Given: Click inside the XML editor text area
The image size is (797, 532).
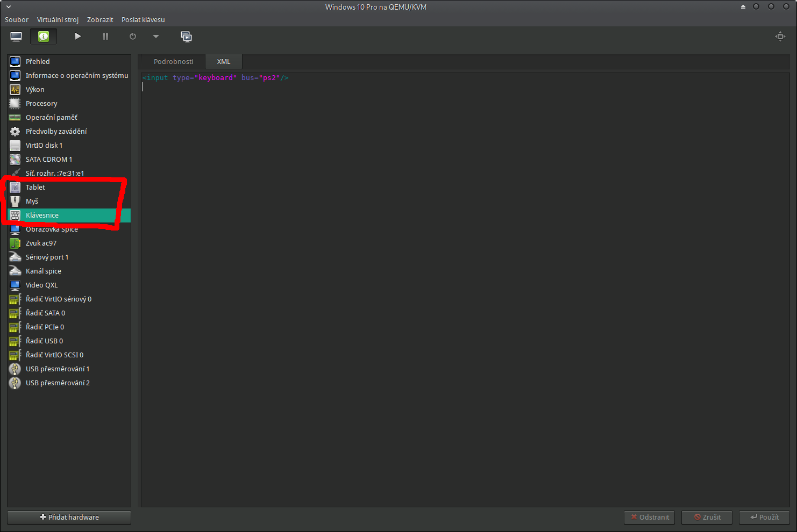Looking at the screenshot, I should 466,290.
